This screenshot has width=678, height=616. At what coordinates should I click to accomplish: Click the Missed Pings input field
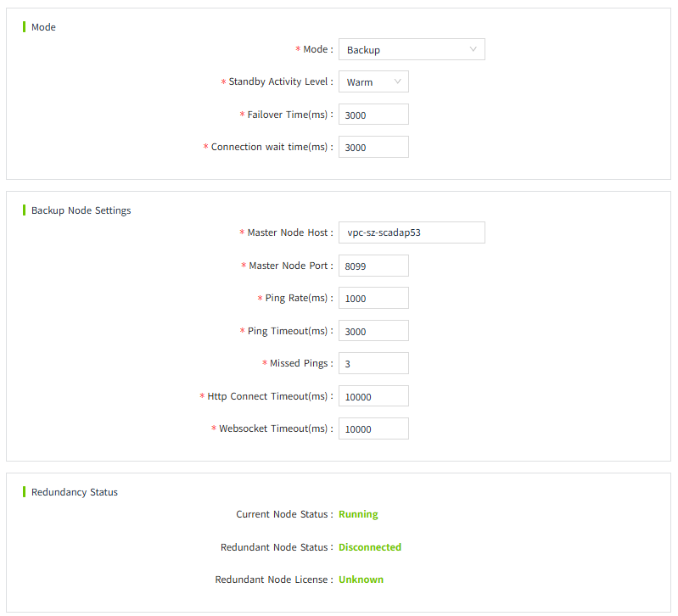click(x=373, y=363)
